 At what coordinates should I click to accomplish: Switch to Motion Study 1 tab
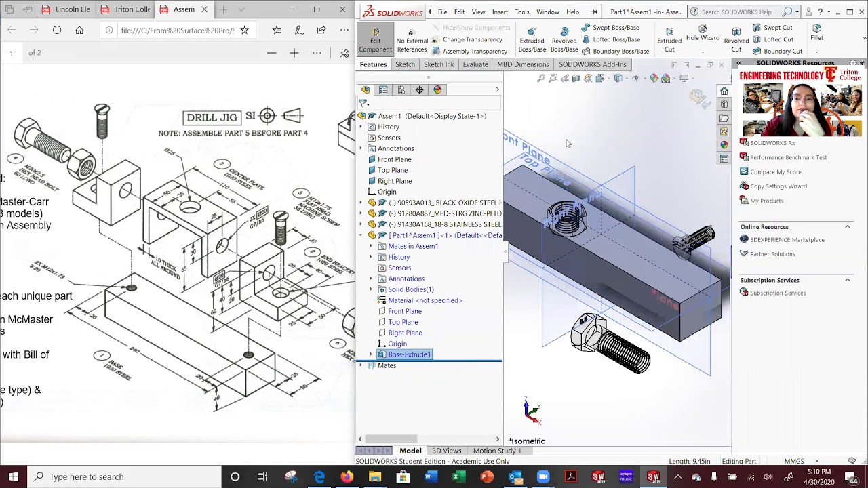pos(497,451)
